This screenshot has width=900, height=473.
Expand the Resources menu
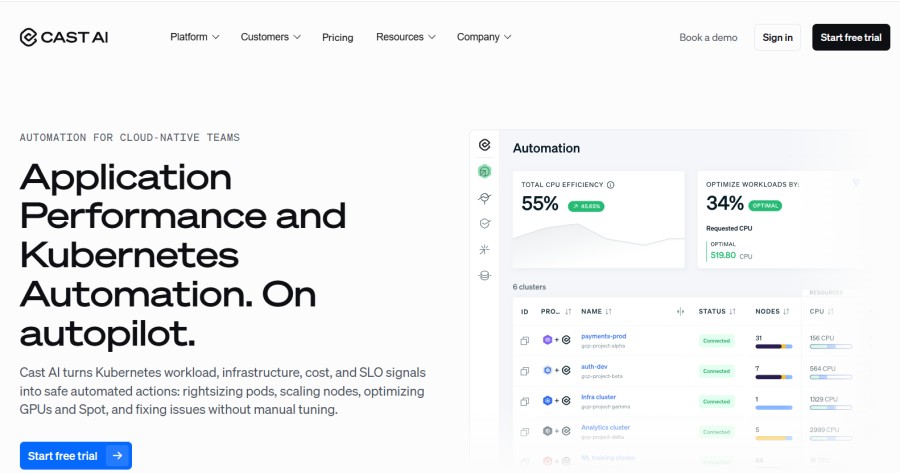pos(406,37)
